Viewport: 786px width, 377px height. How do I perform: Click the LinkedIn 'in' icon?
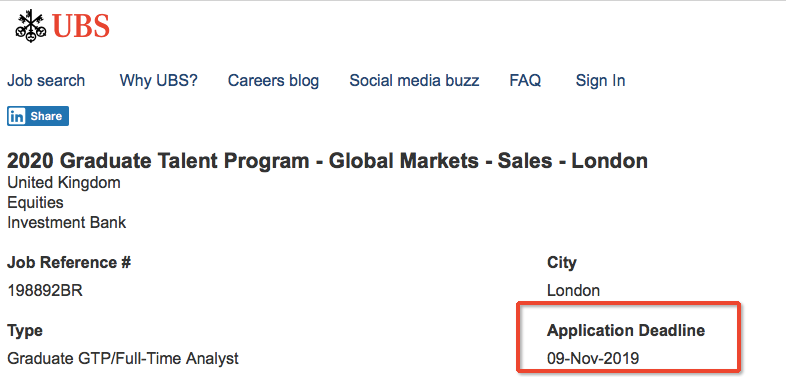coord(17,116)
